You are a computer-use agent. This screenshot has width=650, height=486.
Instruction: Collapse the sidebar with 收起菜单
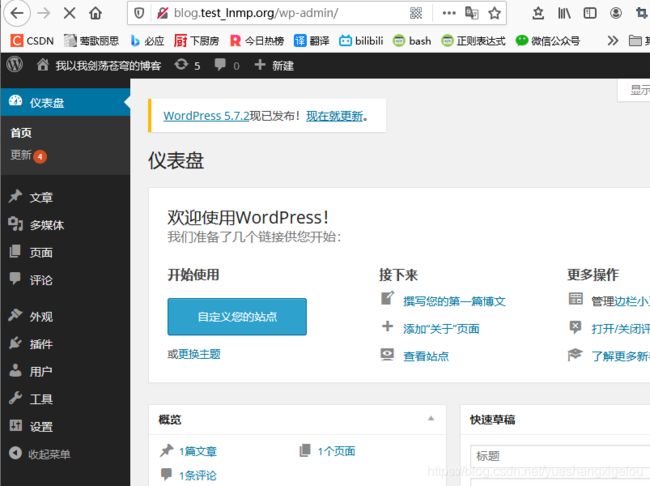[40, 454]
